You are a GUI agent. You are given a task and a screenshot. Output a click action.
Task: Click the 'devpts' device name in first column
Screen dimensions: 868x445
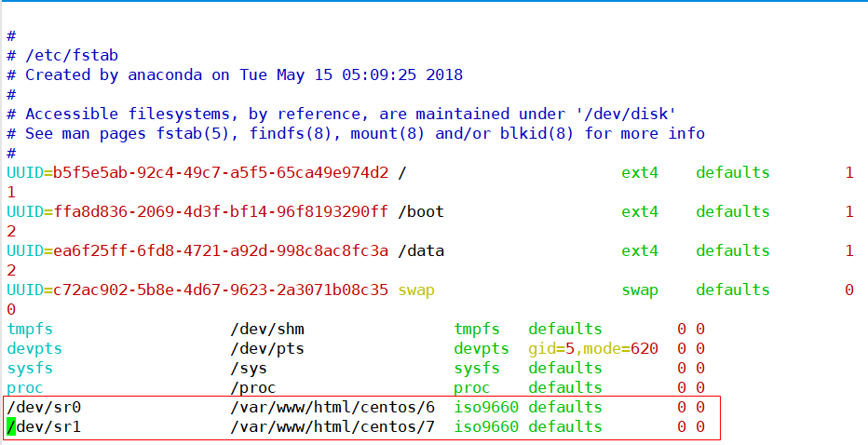click(34, 349)
